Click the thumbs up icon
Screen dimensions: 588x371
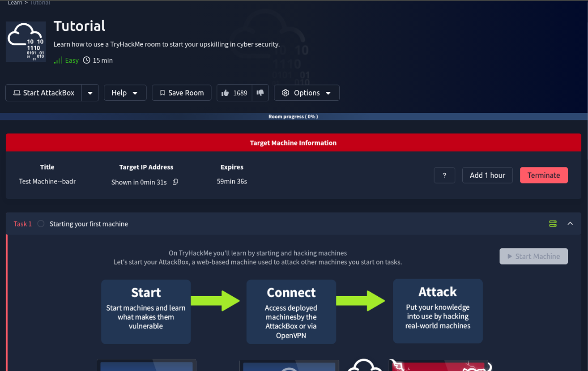(224, 93)
